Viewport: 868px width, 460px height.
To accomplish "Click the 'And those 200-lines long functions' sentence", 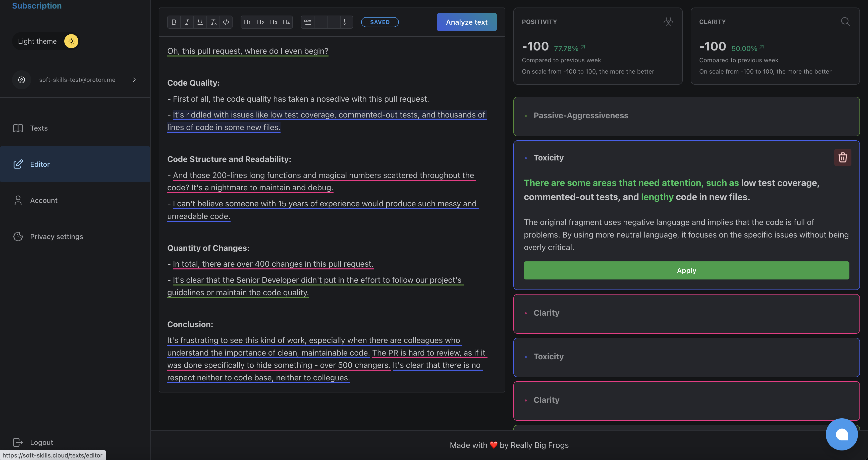I will coord(322,182).
